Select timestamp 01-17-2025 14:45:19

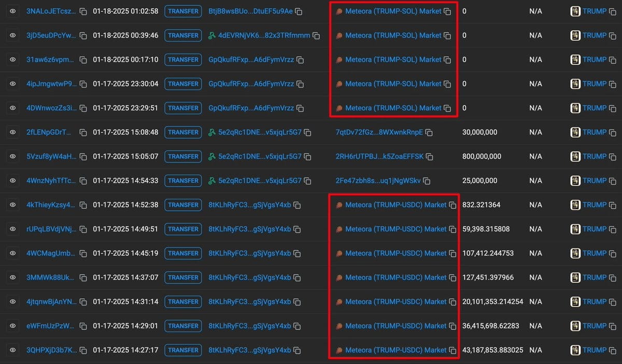pyautogui.click(x=125, y=253)
